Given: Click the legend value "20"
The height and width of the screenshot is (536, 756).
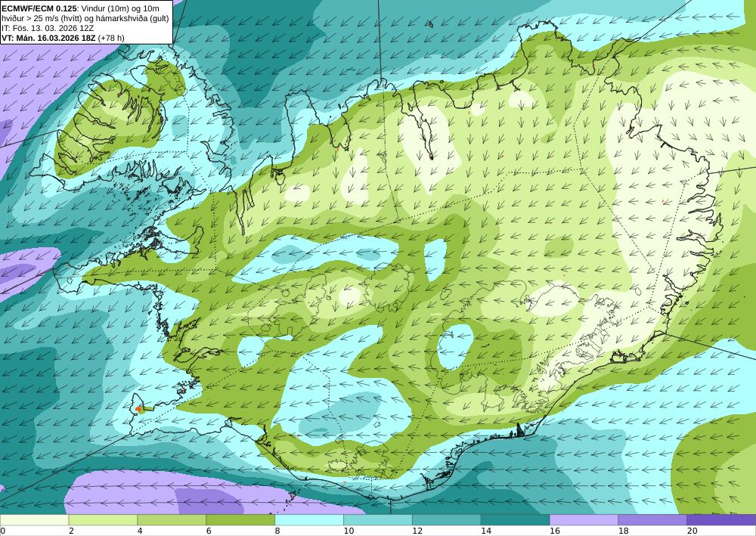Looking at the screenshot, I should coord(692,531).
